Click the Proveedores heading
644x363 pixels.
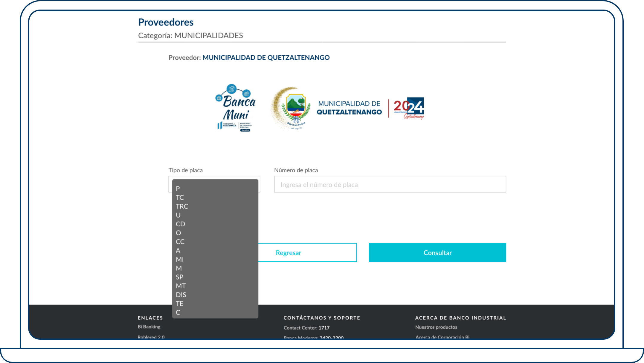[166, 22]
